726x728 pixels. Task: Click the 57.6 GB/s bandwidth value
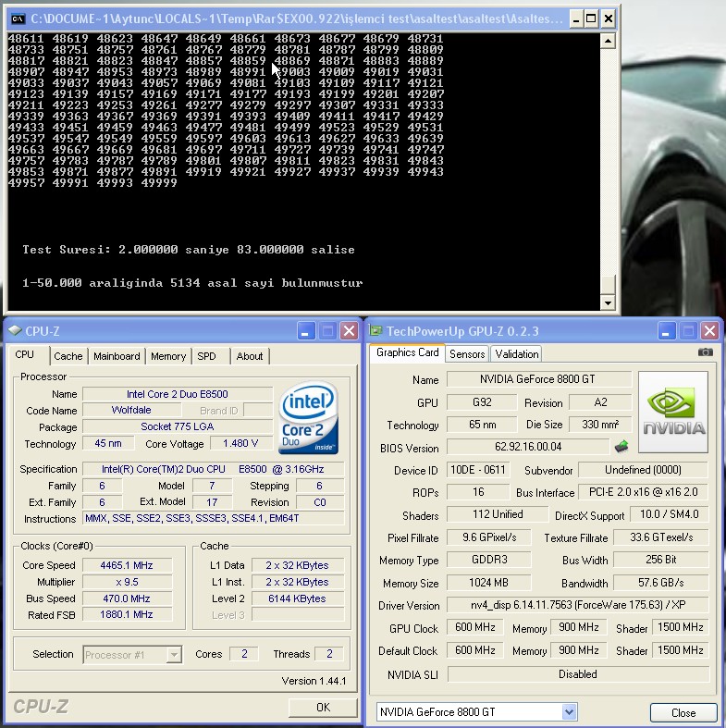(661, 583)
